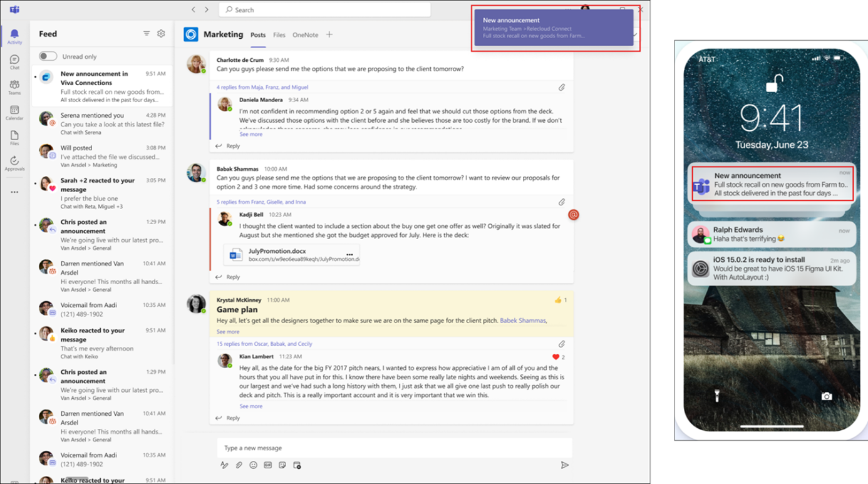Send the message with arrow icon

click(x=564, y=465)
